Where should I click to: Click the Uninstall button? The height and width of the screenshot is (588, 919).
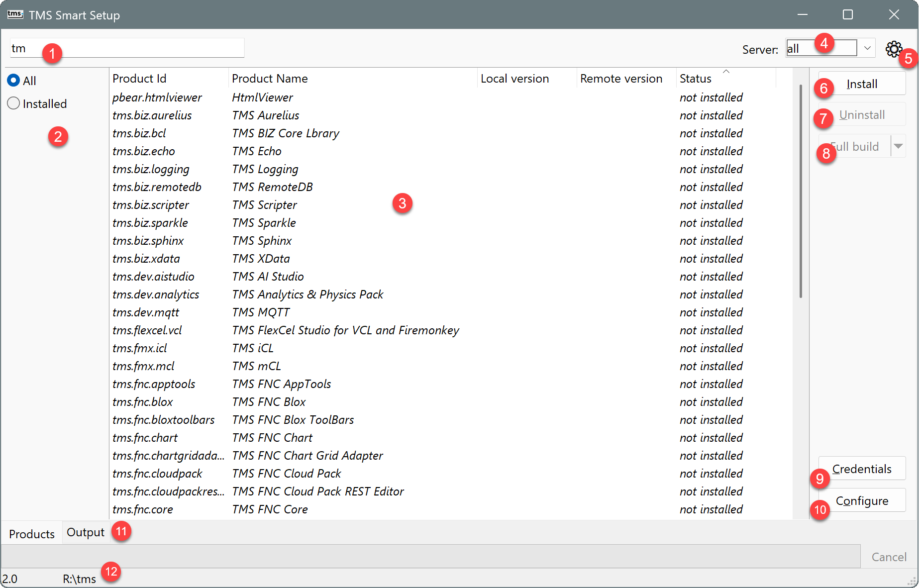click(x=862, y=114)
